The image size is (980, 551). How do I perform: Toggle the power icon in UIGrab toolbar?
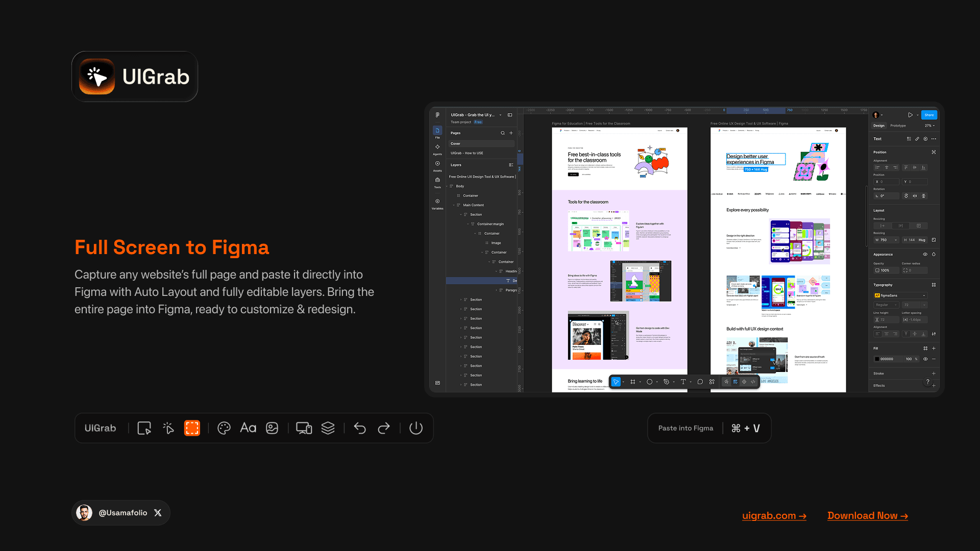coord(416,428)
